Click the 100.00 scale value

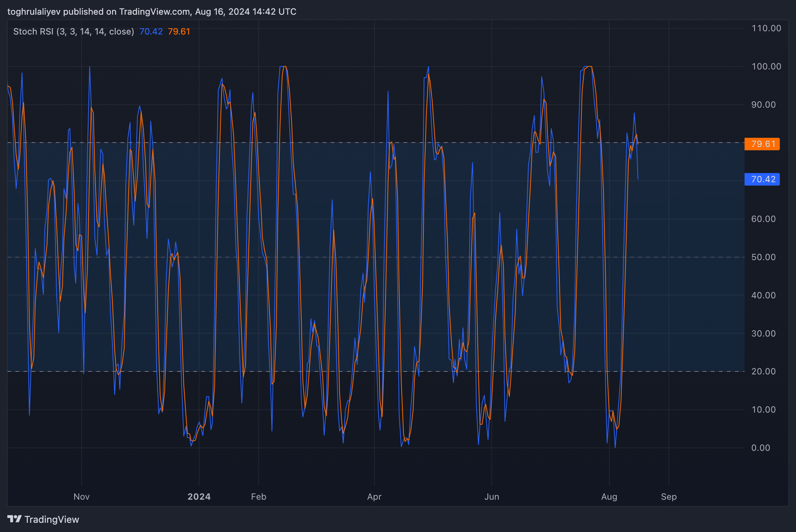(766, 66)
